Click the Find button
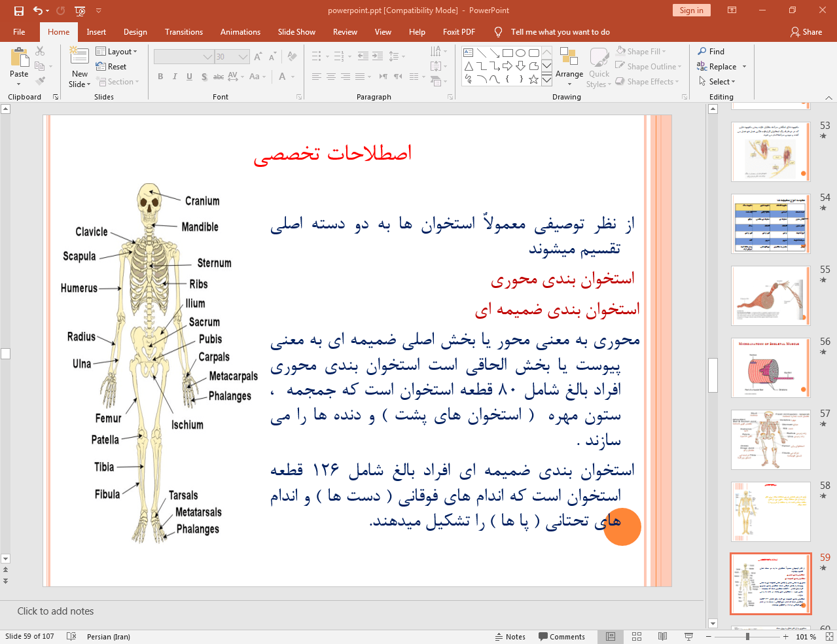This screenshot has height=644, width=837. [711, 52]
